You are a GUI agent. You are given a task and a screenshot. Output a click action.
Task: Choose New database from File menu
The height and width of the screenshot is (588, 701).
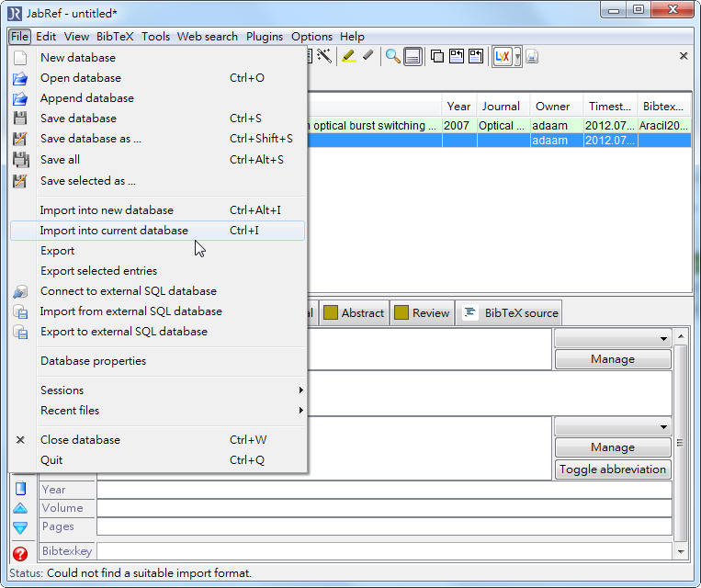pos(157,58)
